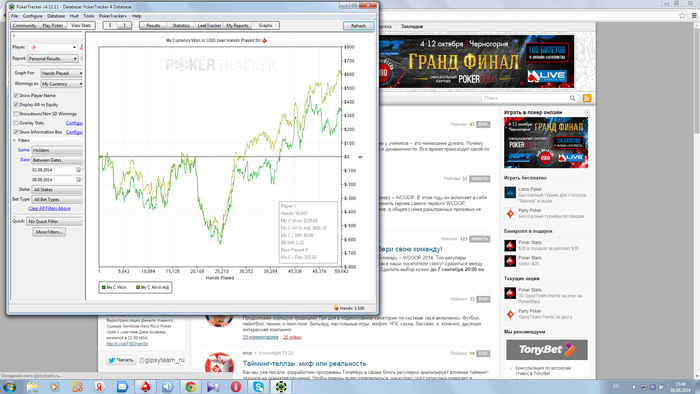Switch to the My Reports tab
Screen dimensions: 700x394
237,25
